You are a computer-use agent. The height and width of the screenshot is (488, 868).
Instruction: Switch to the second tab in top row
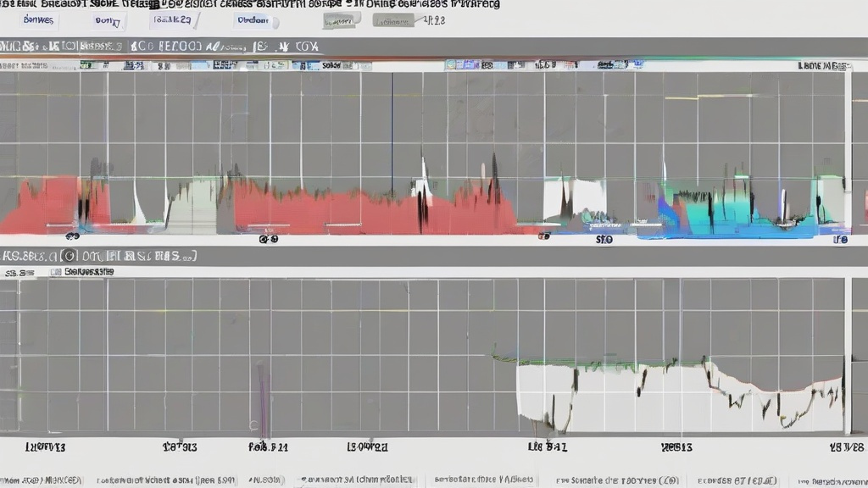click(x=108, y=20)
